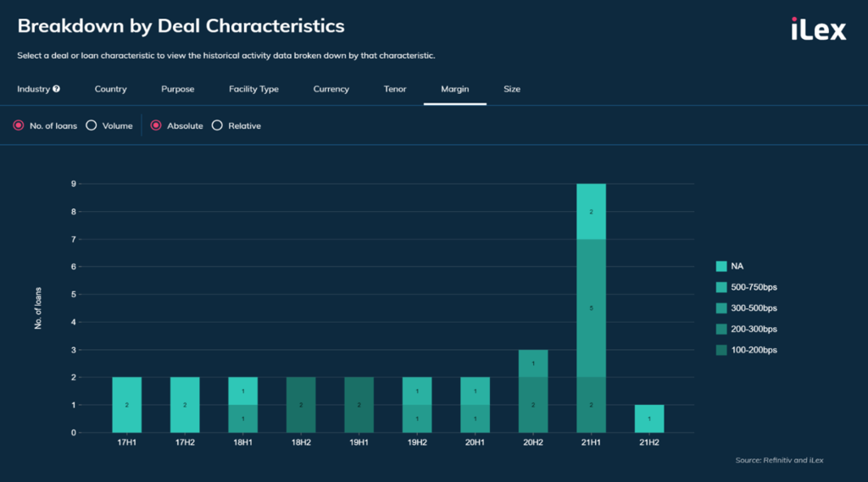This screenshot has height=482, width=868.
Task: Choose the Absolute radio option
Action: coord(156,125)
